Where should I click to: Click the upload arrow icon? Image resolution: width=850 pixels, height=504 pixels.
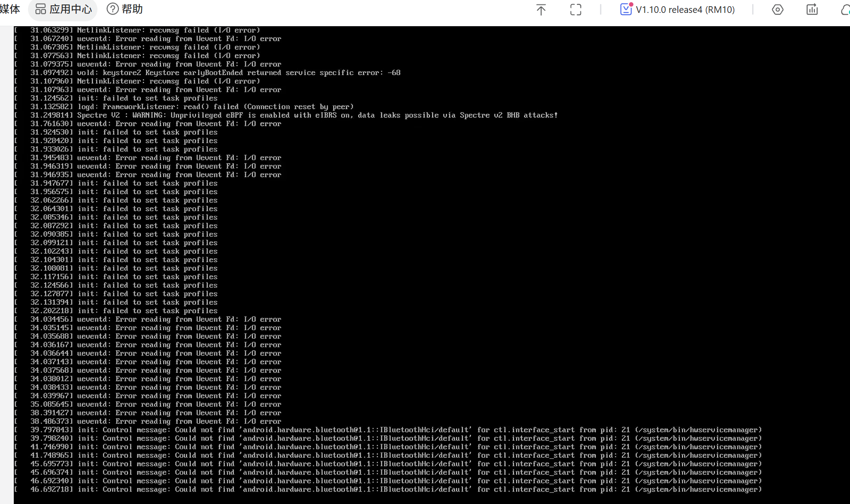(x=541, y=10)
